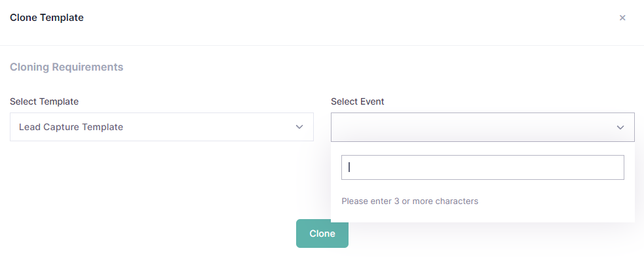644x276 pixels.
Task: Click the Clone Template dialog title
Action: tap(47, 18)
